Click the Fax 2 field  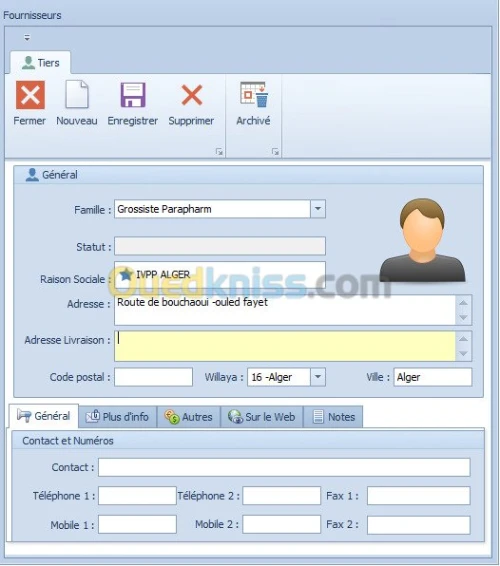point(419,525)
